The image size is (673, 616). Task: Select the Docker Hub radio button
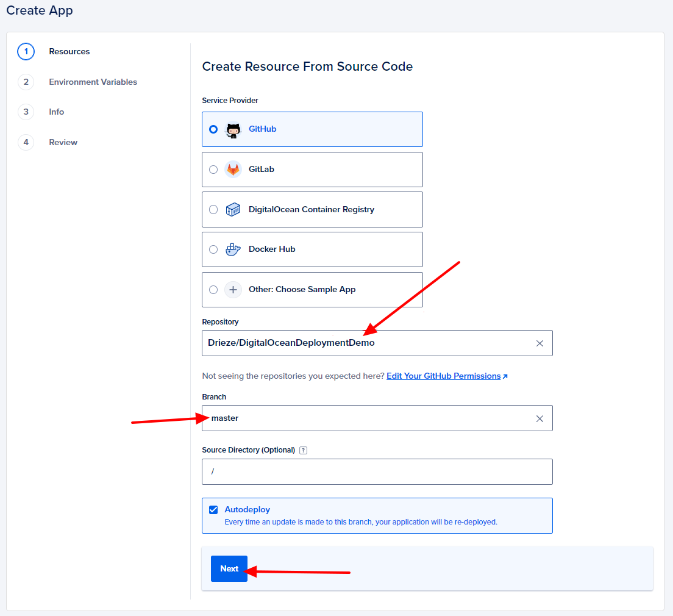(x=213, y=249)
